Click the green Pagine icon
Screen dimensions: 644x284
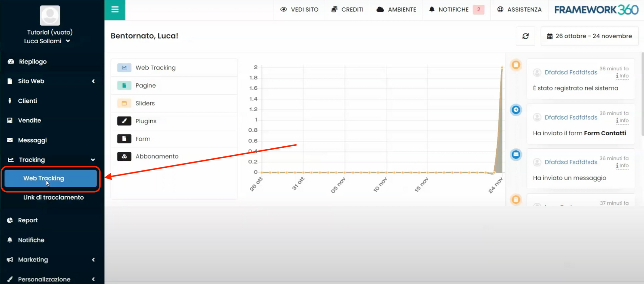[124, 85]
